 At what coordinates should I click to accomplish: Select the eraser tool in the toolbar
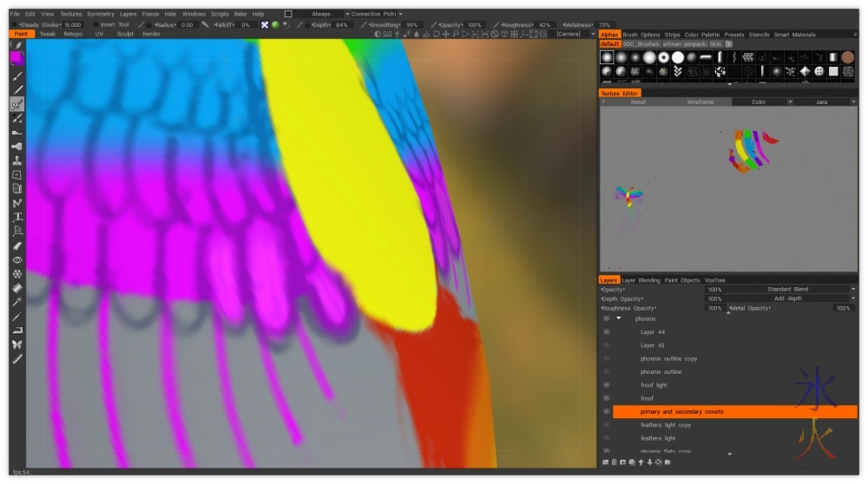pyautogui.click(x=17, y=245)
